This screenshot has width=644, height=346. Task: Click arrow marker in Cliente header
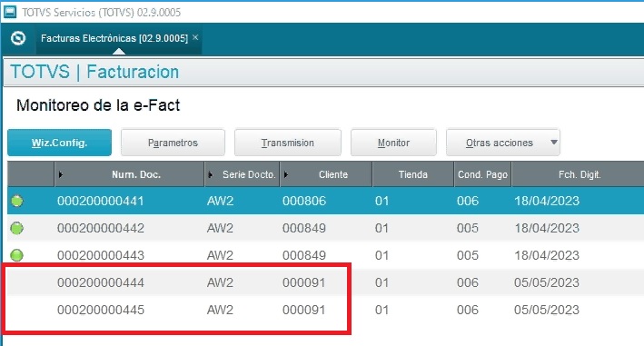coord(286,175)
